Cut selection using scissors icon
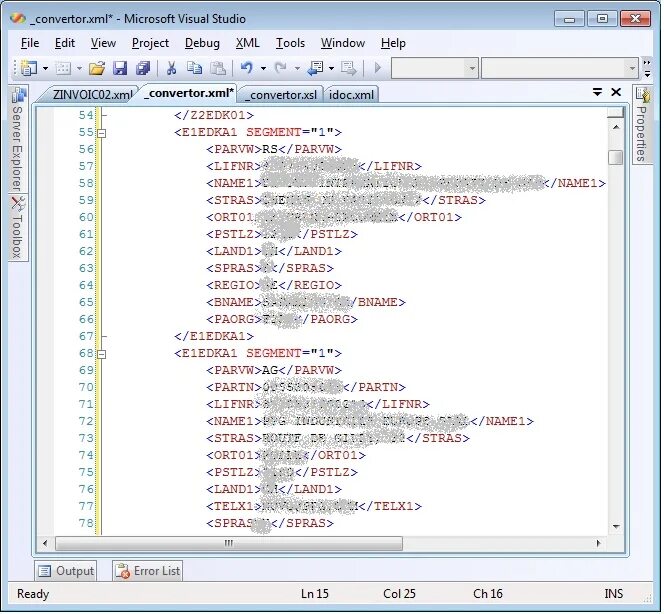The image size is (664, 614). (171, 68)
